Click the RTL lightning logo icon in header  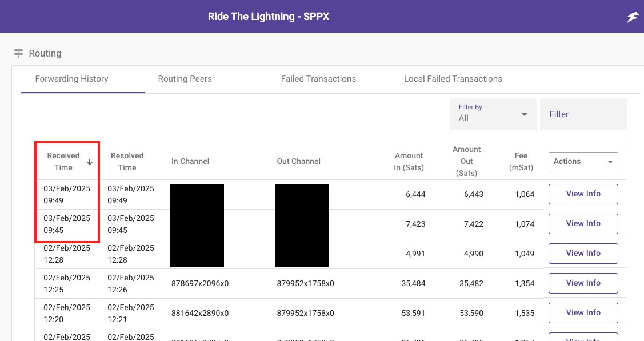coord(633,17)
